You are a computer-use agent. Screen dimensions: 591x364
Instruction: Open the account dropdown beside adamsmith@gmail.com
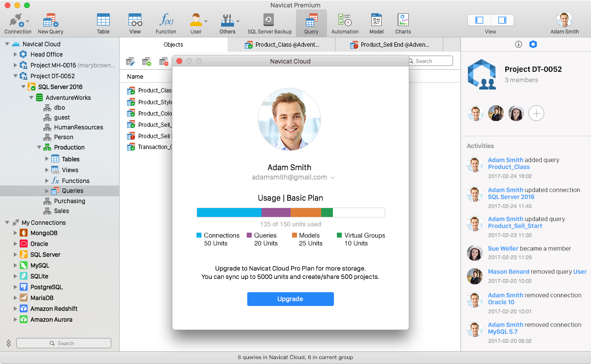(x=333, y=178)
